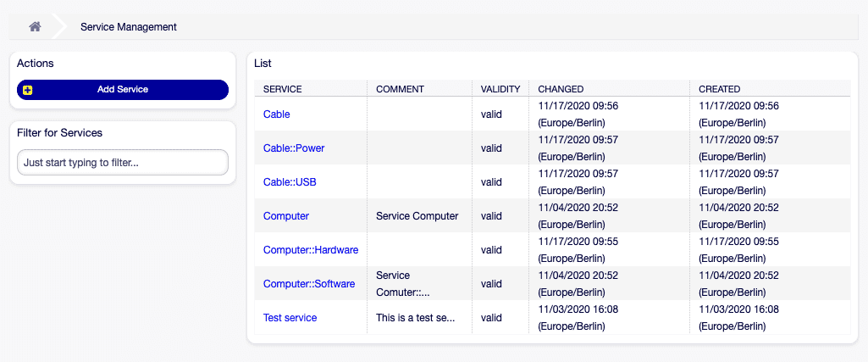Sort by the SERVICE column header
This screenshot has width=868, height=362.
(x=283, y=89)
